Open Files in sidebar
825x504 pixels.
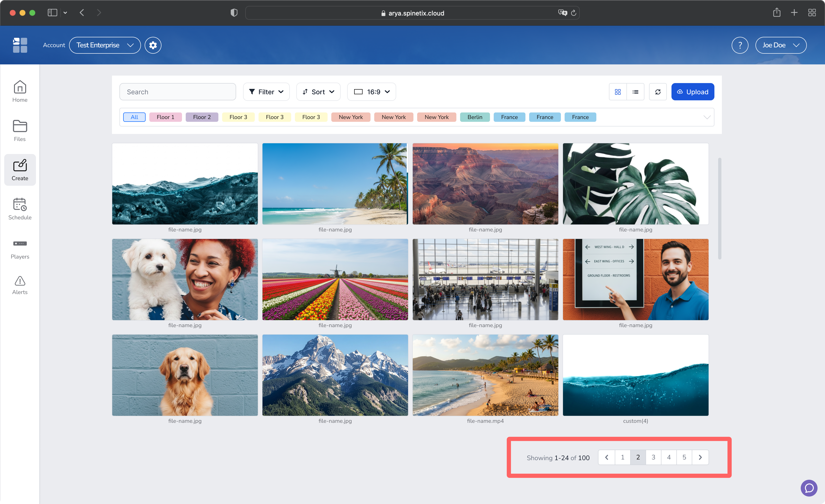[x=20, y=131]
